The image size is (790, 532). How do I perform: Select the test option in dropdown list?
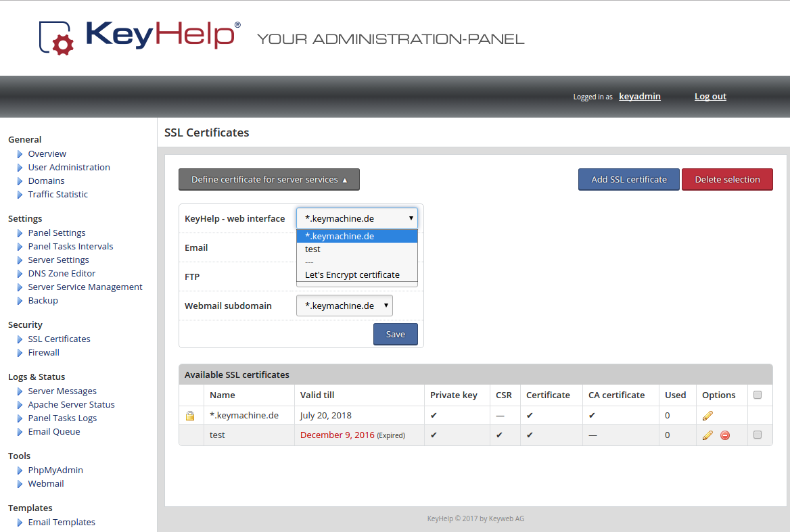pos(312,249)
